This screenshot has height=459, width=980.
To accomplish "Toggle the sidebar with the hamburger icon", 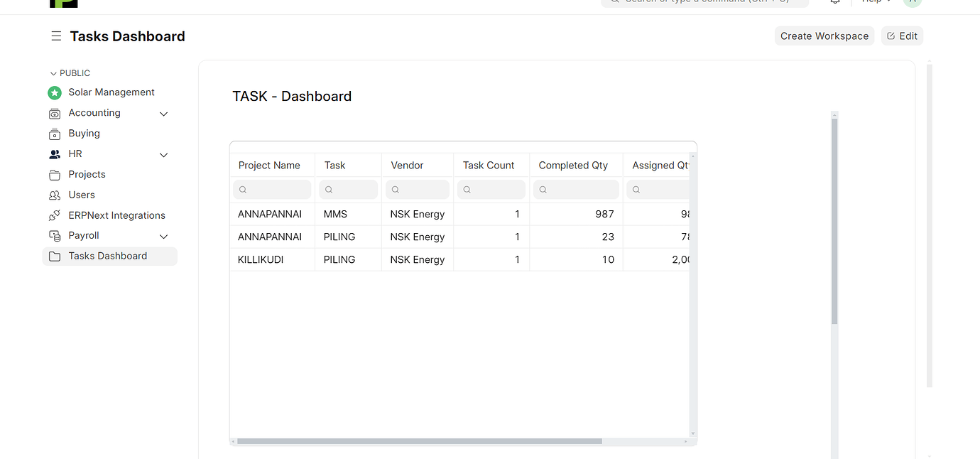I will (56, 36).
